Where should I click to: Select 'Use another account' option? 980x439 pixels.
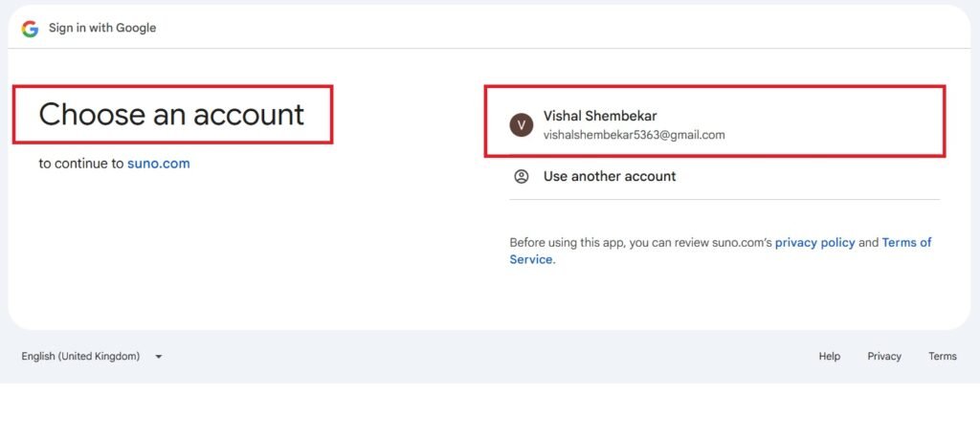pos(610,176)
